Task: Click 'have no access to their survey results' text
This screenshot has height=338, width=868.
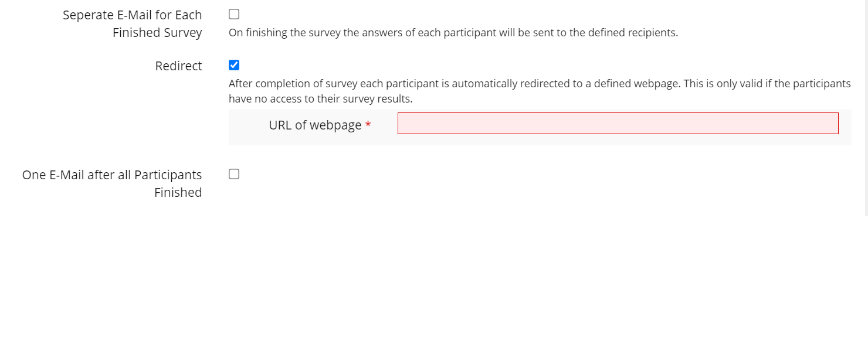Action: pos(320,99)
